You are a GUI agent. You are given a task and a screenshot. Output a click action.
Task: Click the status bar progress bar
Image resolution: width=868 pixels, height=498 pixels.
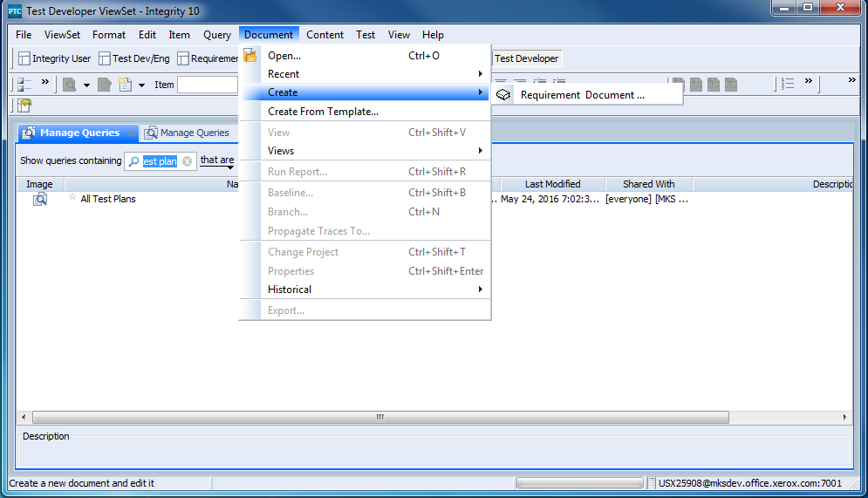coord(579,483)
